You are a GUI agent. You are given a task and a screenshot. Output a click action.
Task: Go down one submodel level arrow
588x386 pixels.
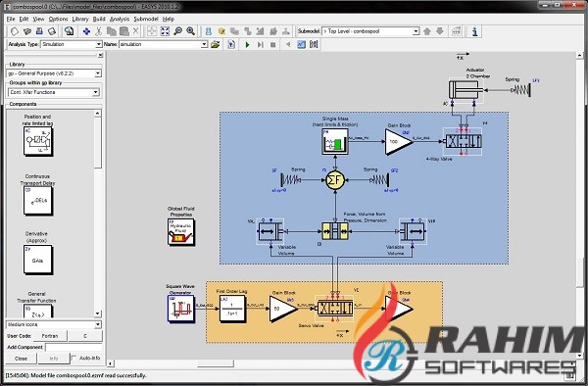tap(440, 31)
